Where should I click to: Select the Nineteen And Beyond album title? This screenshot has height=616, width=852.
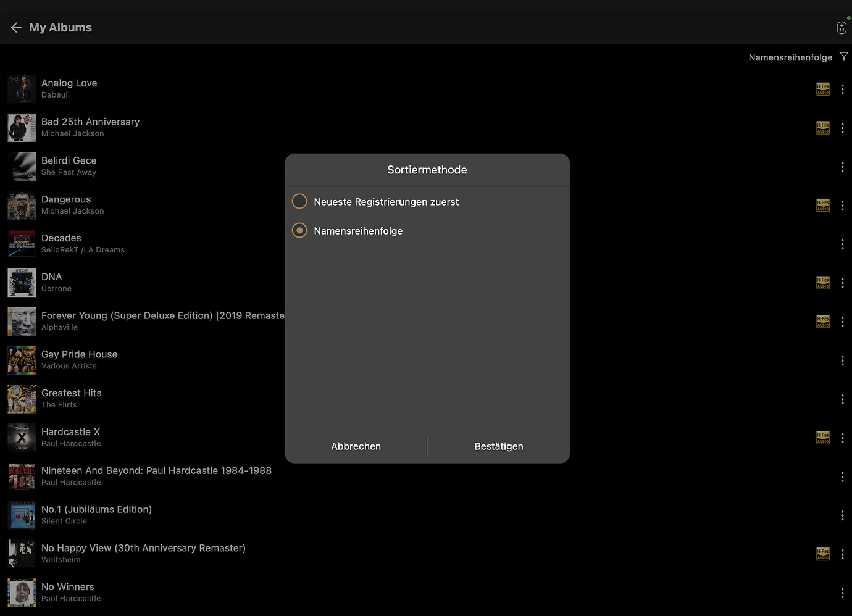[156, 471]
